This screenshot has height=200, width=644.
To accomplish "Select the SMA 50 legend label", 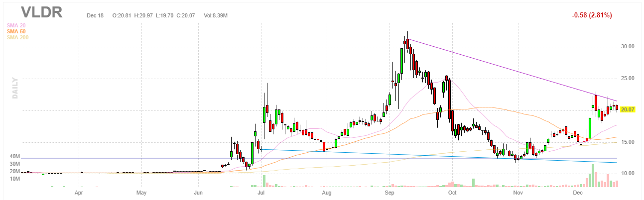I will (x=15, y=31).
